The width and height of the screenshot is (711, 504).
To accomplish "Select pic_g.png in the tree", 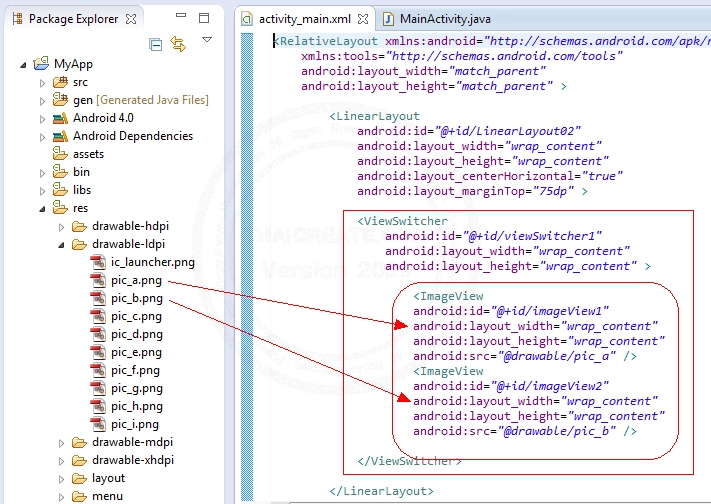I will tap(137, 388).
